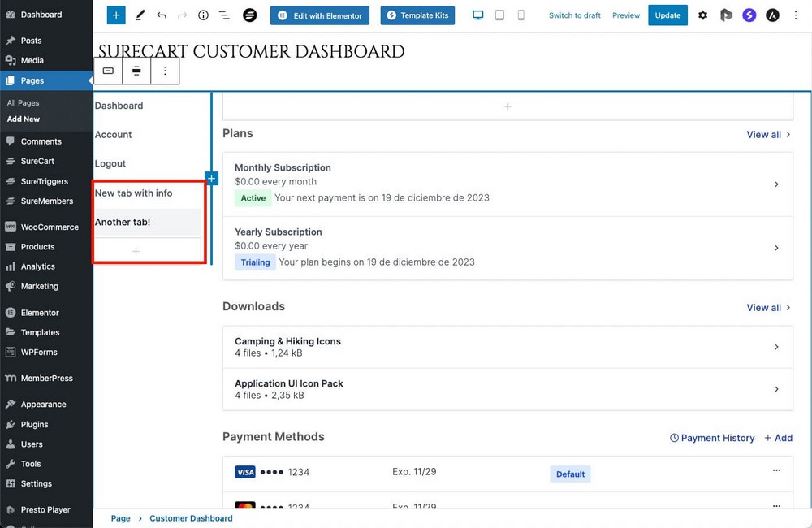
Task: Click Customer Dashboard in the breadcrumb
Action: click(191, 518)
